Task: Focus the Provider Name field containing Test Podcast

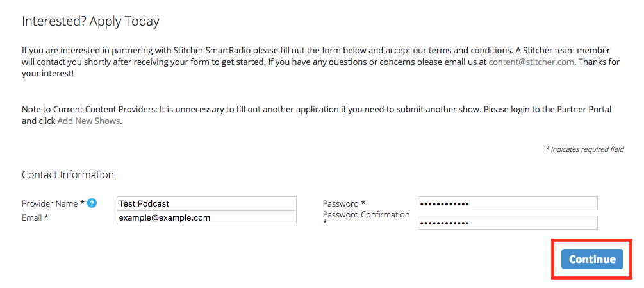Action: pos(206,203)
